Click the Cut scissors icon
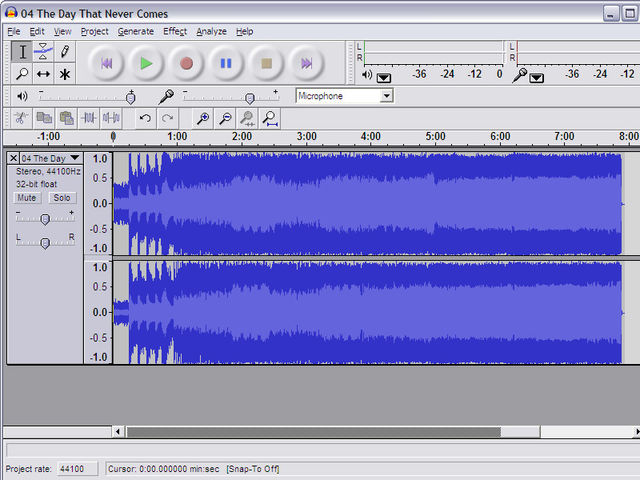This screenshot has width=640, height=480. pyautogui.click(x=21, y=118)
